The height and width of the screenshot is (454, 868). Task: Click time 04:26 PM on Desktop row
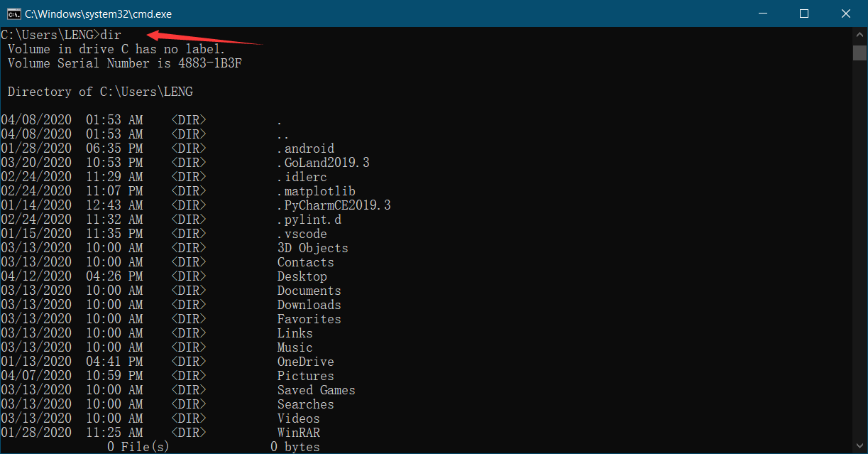(114, 276)
